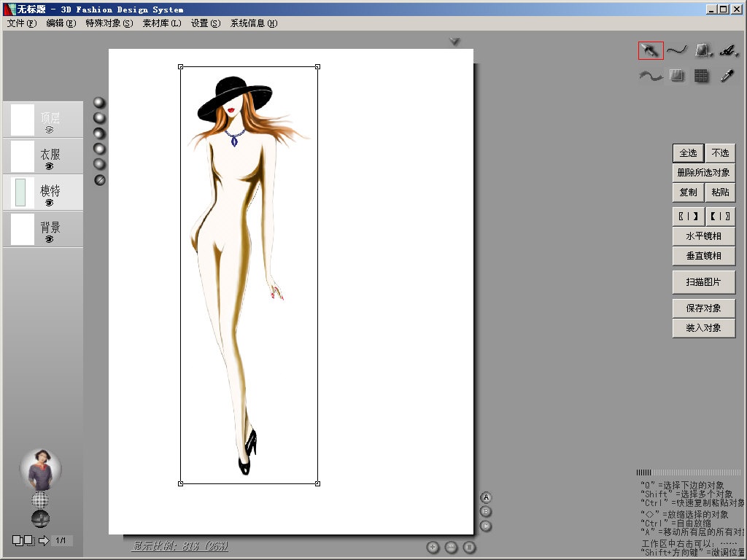Click the first layer sphere button
Image resolution: width=747 pixels, height=560 pixels.
coord(99,102)
